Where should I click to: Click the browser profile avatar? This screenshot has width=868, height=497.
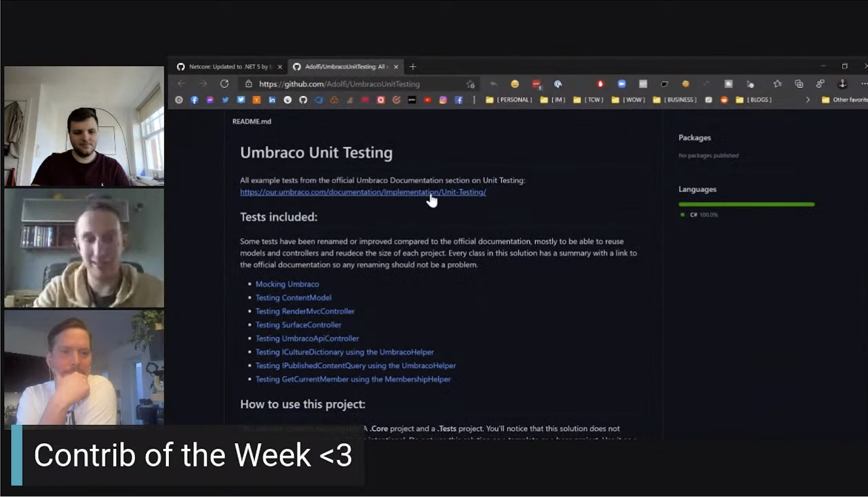click(x=843, y=84)
